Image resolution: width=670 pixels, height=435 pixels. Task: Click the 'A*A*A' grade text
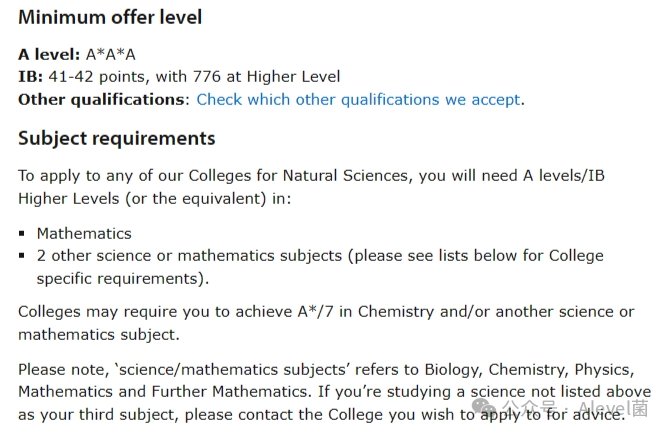coord(111,54)
